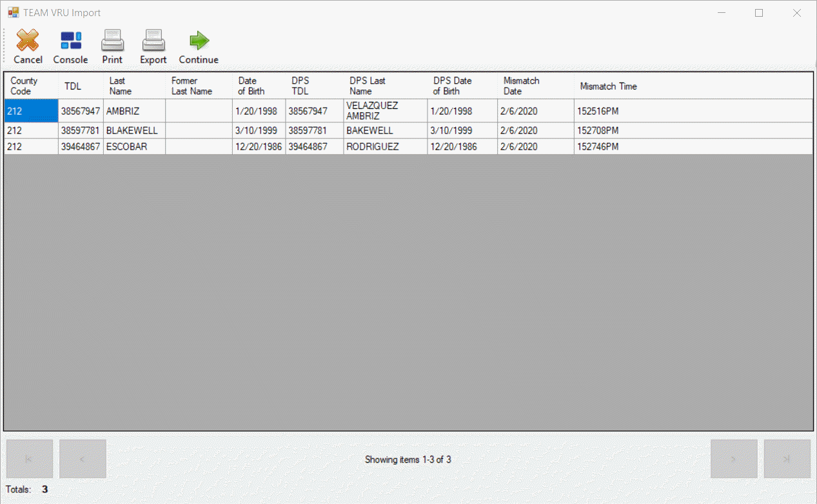Click the Totals count value 3
Screen dimensions: 817x504
[45, 489]
